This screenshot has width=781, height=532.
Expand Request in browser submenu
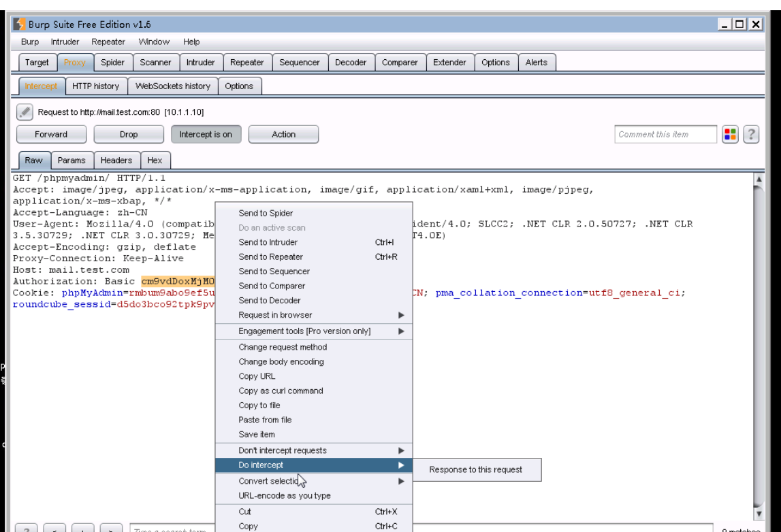(x=314, y=315)
